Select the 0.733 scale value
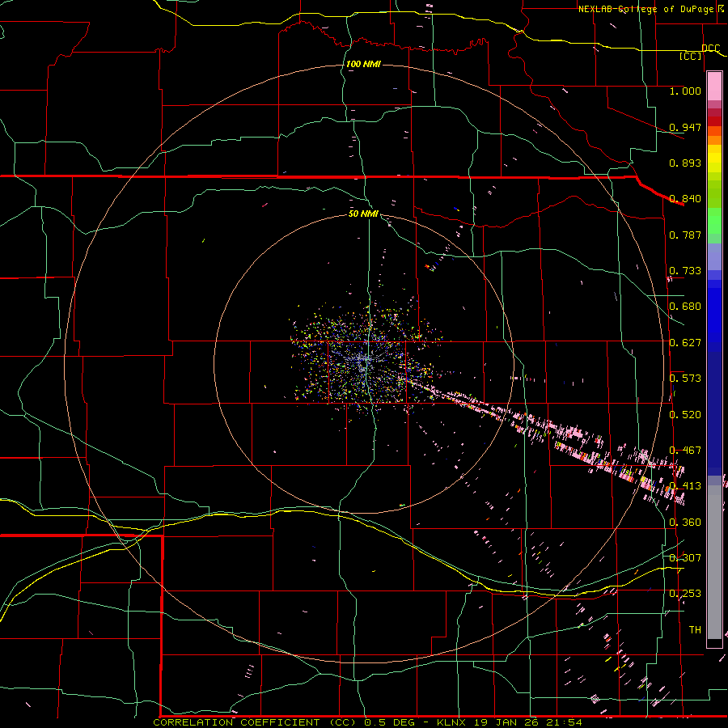The height and width of the screenshot is (728, 728). 685,270
